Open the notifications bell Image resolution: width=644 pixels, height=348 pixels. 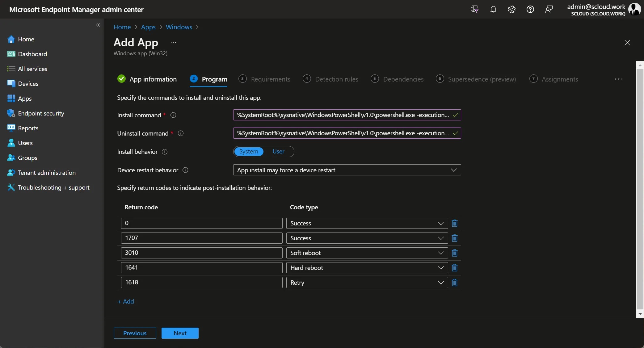[493, 9]
